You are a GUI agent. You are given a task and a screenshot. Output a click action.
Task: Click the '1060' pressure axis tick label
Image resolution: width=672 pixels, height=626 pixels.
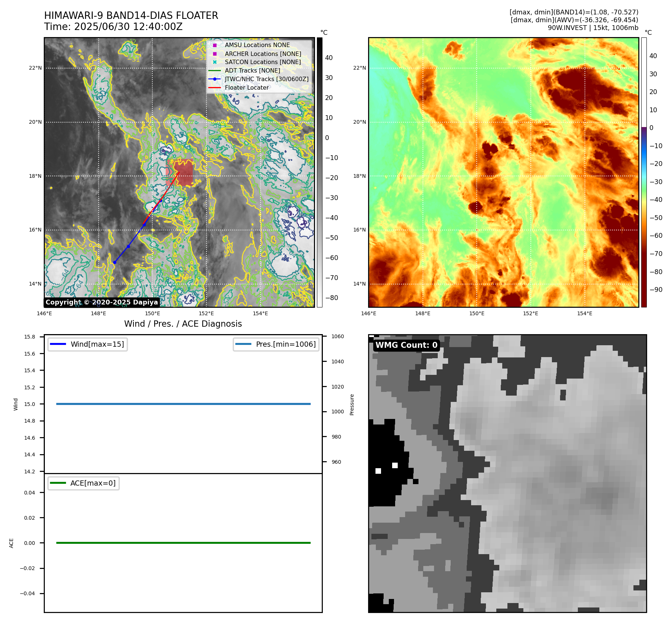click(338, 336)
